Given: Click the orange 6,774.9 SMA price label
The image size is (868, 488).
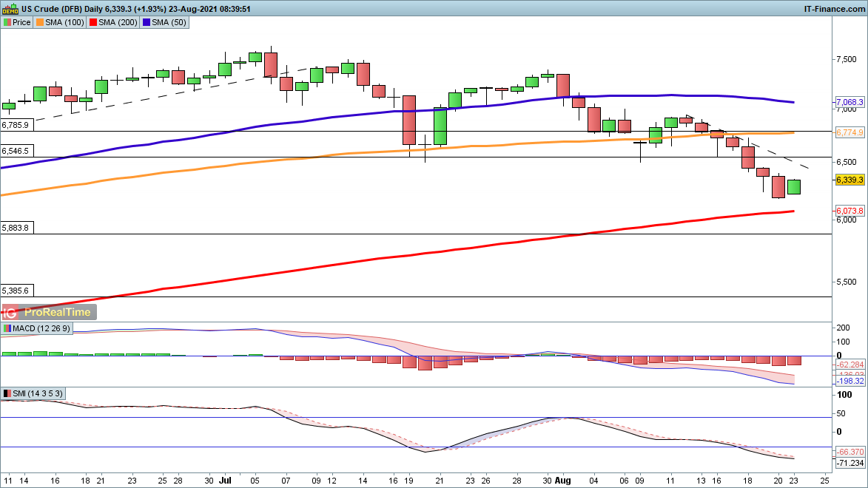Looking at the screenshot, I should coord(850,132).
